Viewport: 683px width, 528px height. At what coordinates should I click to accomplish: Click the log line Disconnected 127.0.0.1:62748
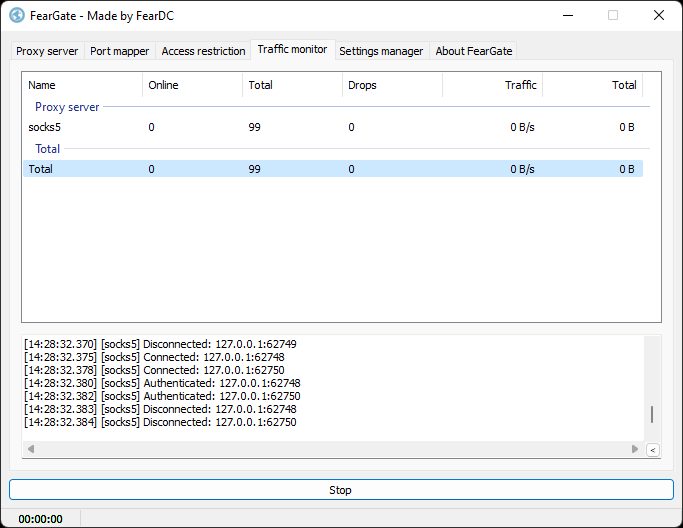pyautogui.click(x=160, y=410)
